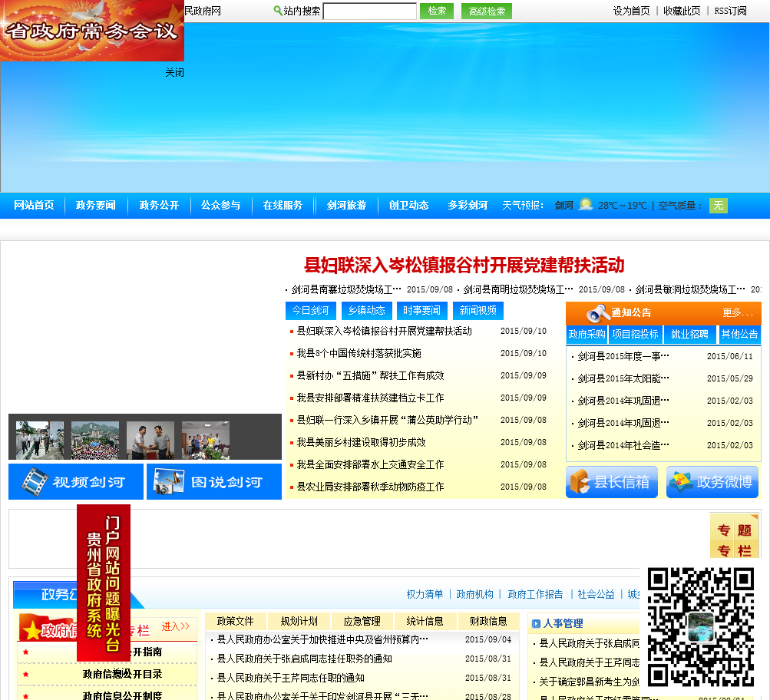770x700 pixels.
Task: Focus the 站内搜索 text input field
Action: click(370, 11)
